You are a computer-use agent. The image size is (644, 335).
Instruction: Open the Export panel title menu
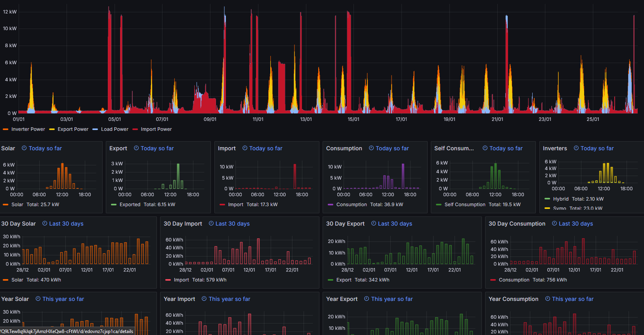click(118, 148)
